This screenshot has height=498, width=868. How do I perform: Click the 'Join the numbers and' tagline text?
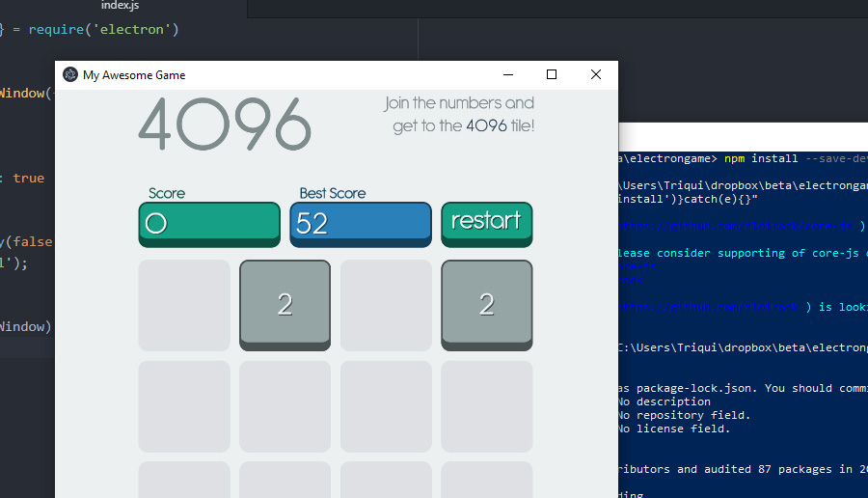coord(459,103)
